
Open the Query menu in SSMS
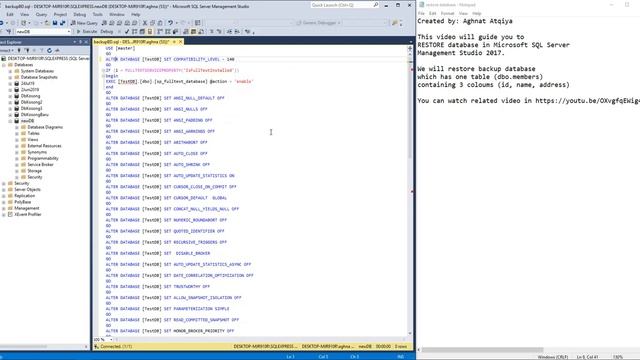[x=41, y=14]
